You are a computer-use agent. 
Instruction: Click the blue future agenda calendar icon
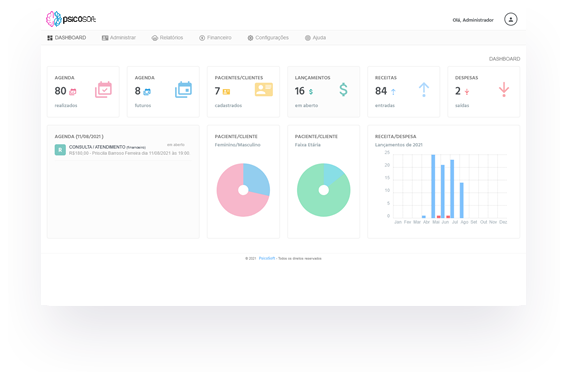(184, 89)
